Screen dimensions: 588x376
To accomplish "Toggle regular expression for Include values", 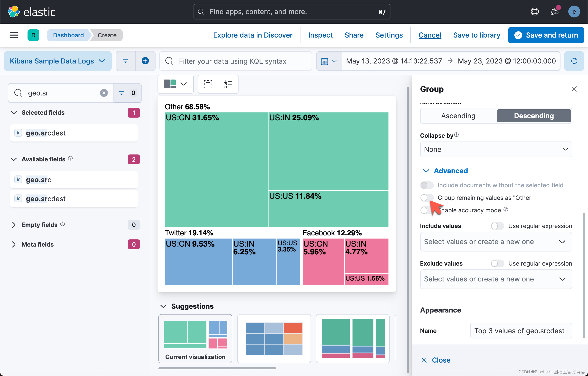I will coord(497,226).
